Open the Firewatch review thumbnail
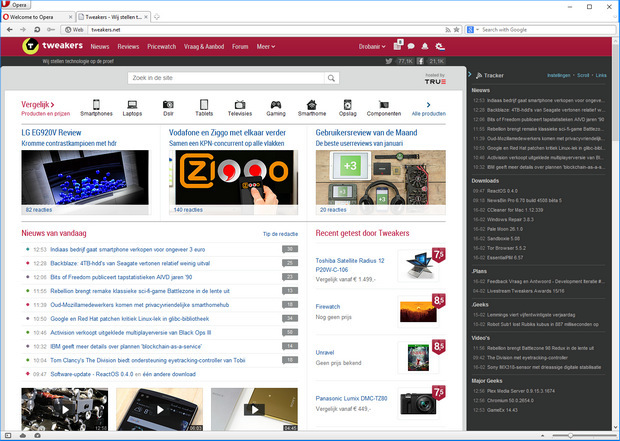Image resolution: width=620 pixels, height=441 pixels. coord(418,311)
